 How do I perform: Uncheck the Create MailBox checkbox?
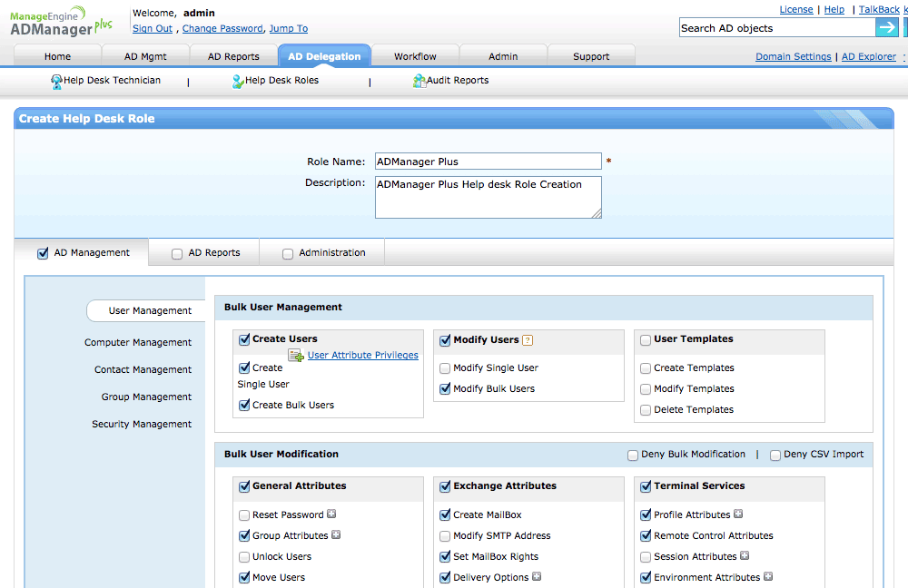[x=445, y=515]
